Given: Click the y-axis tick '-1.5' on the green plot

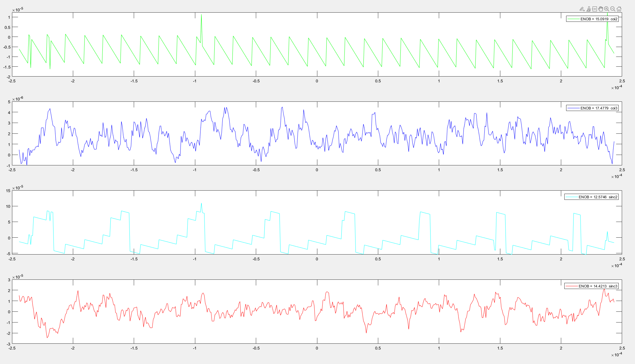Looking at the screenshot, I should tap(7, 67).
